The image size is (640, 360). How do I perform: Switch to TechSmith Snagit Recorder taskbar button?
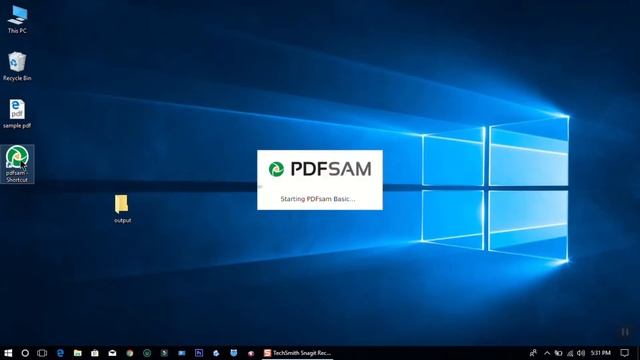(x=297, y=353)
